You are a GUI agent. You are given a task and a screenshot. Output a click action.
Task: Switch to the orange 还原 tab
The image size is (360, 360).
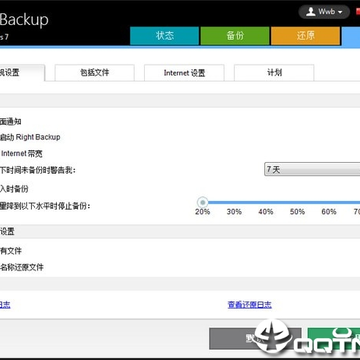305,36
